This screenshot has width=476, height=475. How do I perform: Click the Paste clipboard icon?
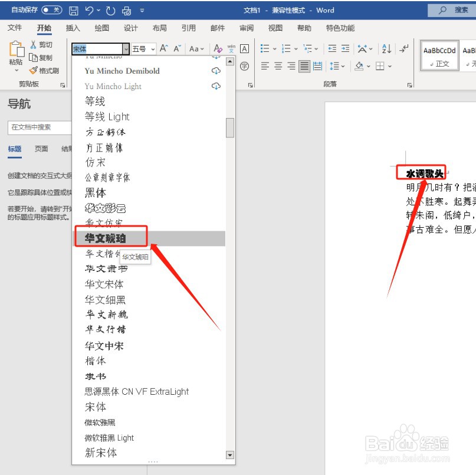[x=17, y=49]
